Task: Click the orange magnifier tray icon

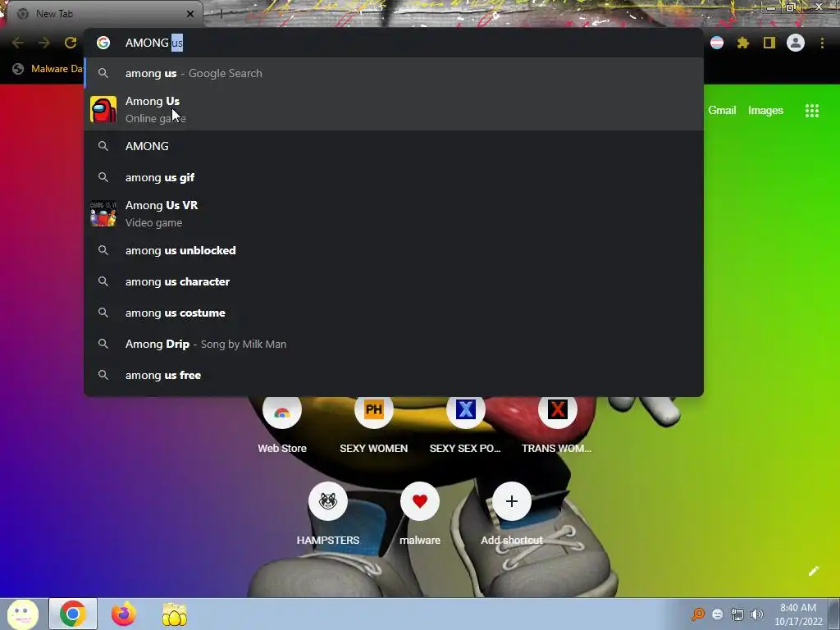Action: point(698,614)
